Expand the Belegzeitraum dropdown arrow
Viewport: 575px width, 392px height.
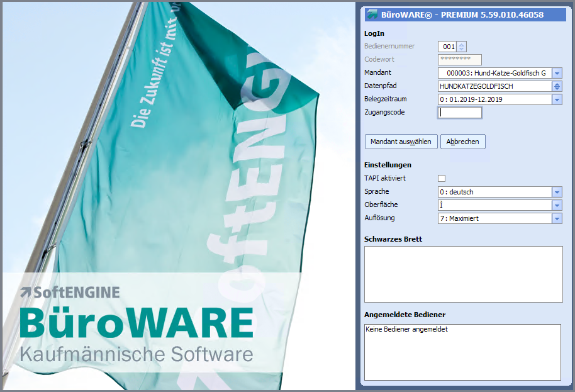(x=557, y=99)
